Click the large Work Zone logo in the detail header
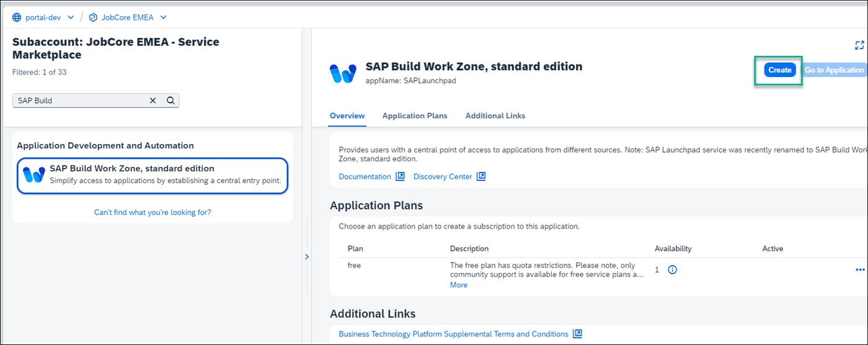 343,73
